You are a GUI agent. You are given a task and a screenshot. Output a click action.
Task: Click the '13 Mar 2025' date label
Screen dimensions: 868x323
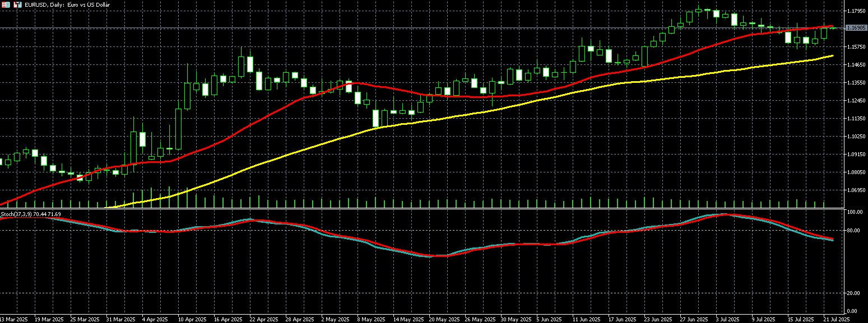click(13, 319)
